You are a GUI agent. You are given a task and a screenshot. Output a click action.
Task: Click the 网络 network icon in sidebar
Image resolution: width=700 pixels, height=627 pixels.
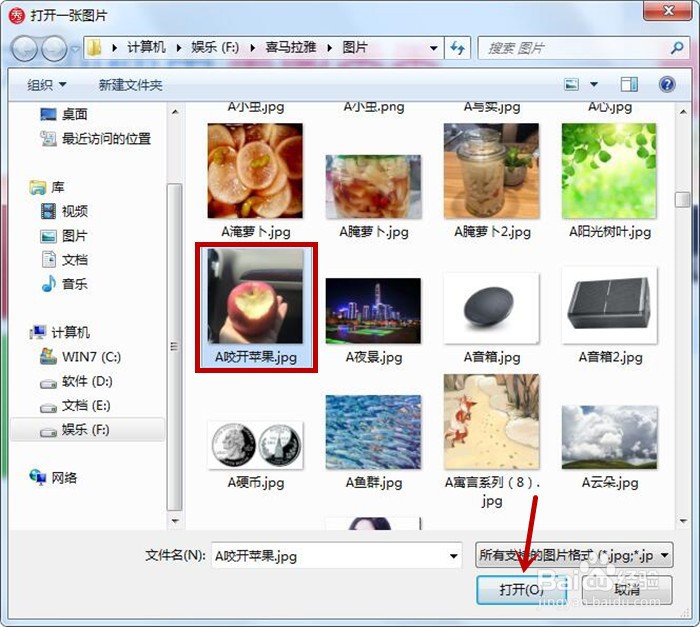[38, 477]
